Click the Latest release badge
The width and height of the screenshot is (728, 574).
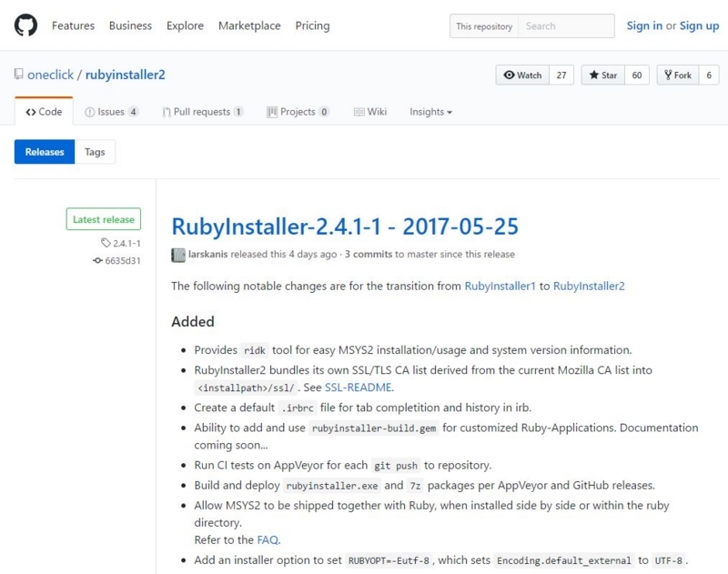click(x=104, y=219)
